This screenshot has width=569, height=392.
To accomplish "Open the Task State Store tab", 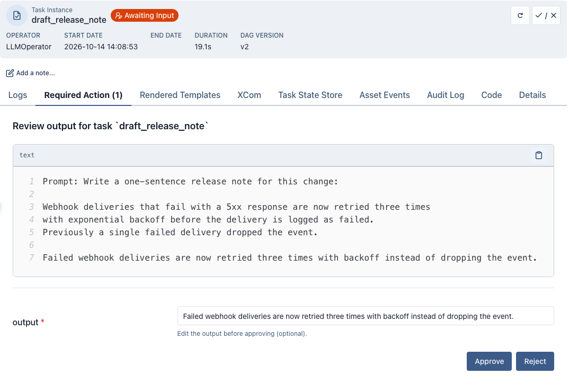I will pos(310,95).
